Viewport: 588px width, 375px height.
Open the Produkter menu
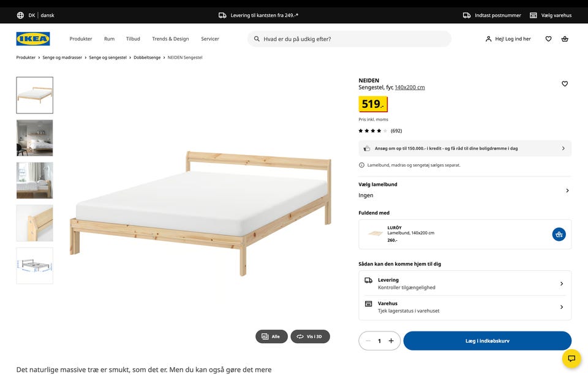pos(81,39)
